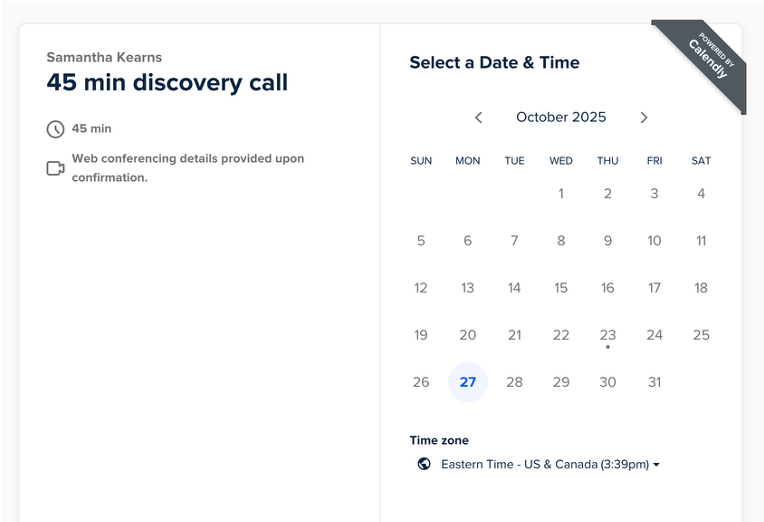Click the Web conferencing details text
The height and width of the screenshot is (522, 764).
pyautogui.click(x=188, y=168)
